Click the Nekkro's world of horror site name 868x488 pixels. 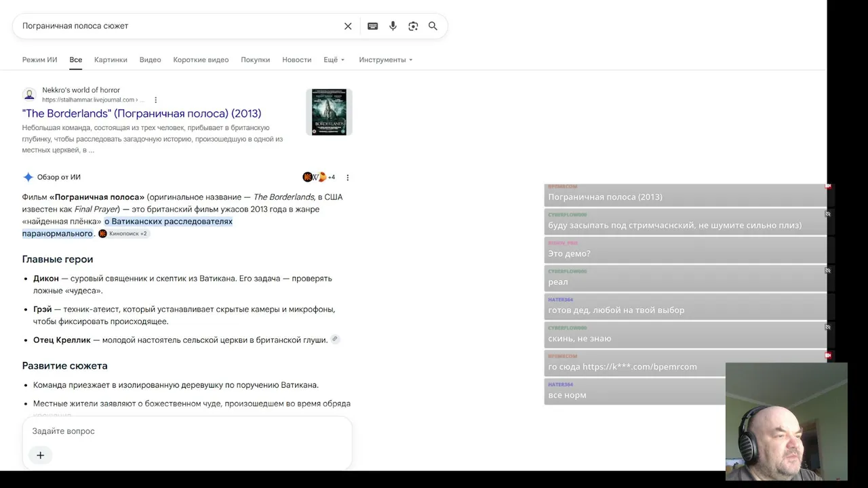pyautogui.click(x=81, y=90)
